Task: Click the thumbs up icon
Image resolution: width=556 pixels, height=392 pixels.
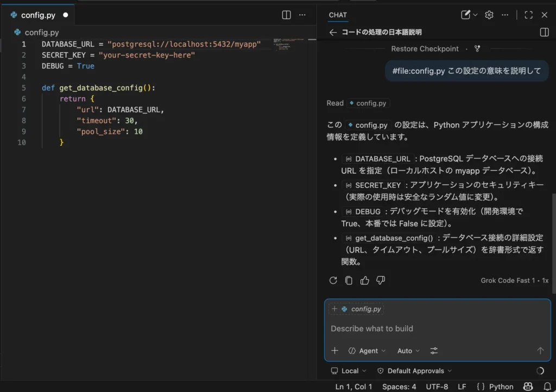Action: pos(365,281)
